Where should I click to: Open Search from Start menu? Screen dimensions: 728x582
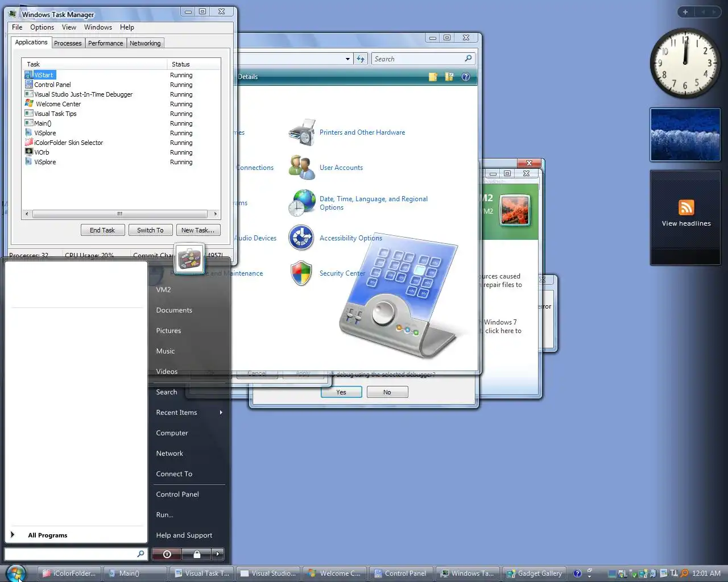pyautogui.click(x=167, y=392)
